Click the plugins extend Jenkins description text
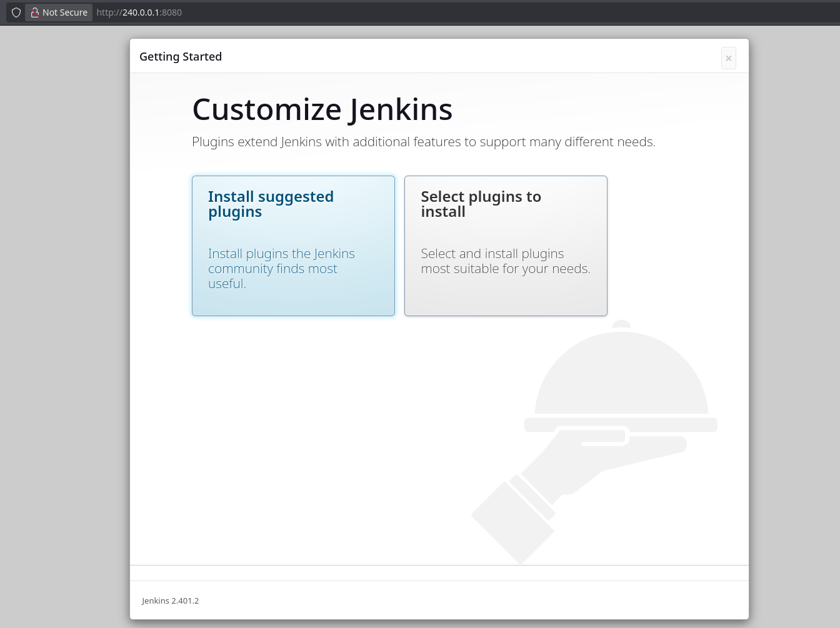 [x=423, y=142]
